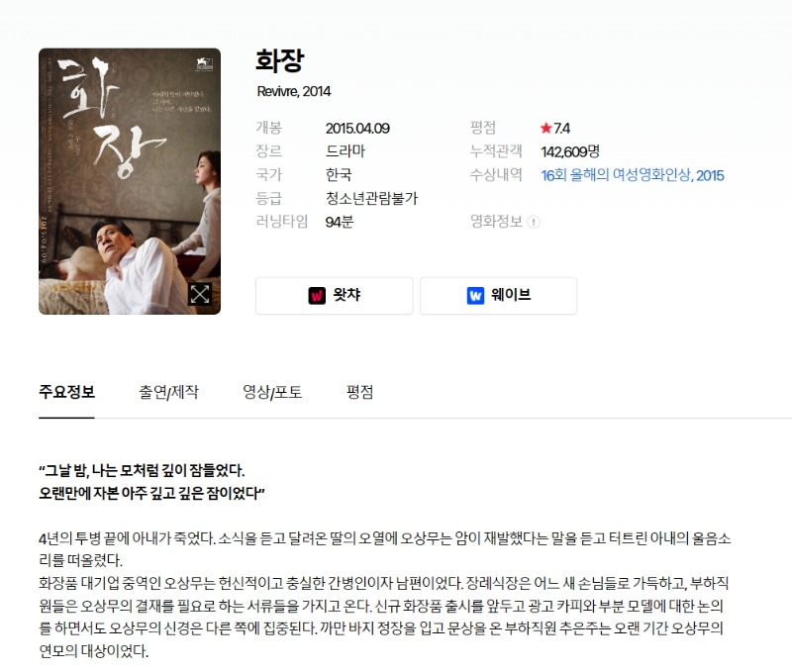This screenshot has width=792, height=672.
Task: Click the 드라마 genre value
Action: coord(346,151)
